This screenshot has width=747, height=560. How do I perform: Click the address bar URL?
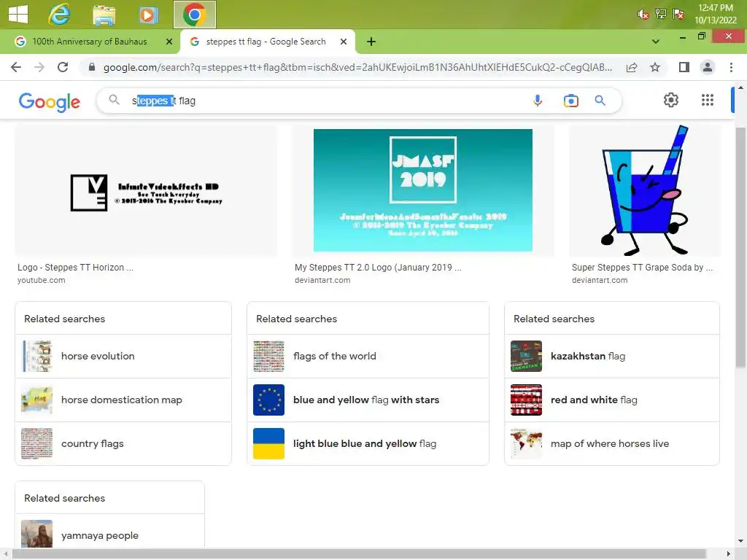click(x=357, y=67)
